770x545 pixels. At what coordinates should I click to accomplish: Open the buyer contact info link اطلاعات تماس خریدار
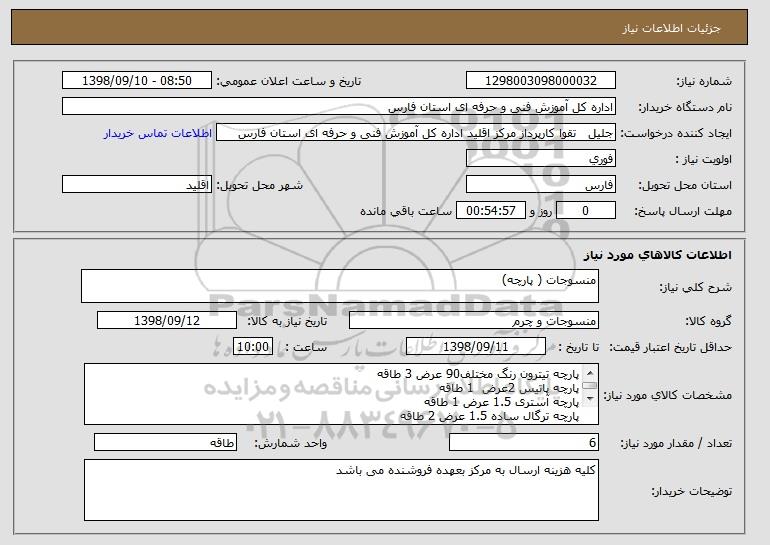tap(158, 133)
